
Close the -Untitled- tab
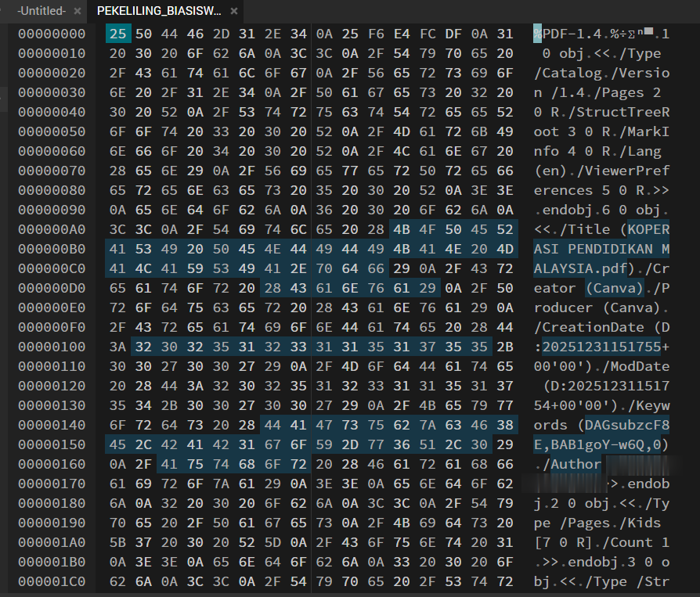pos(76,11)
